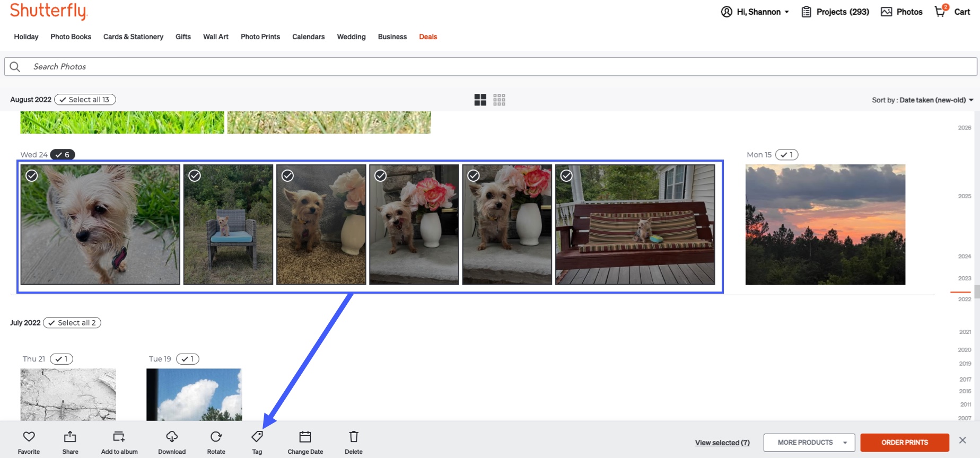
Task: Open the Photo Books menu
Action: point(71,37)
